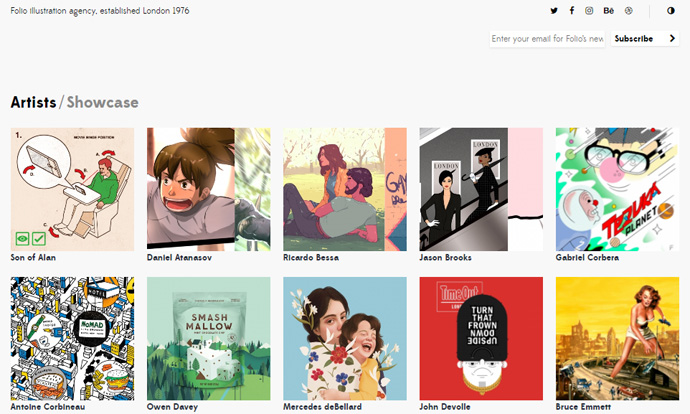Open the Daniel Atanasov name link
Image resolution: width=690 pixels, height=414 pixels.
181,258
